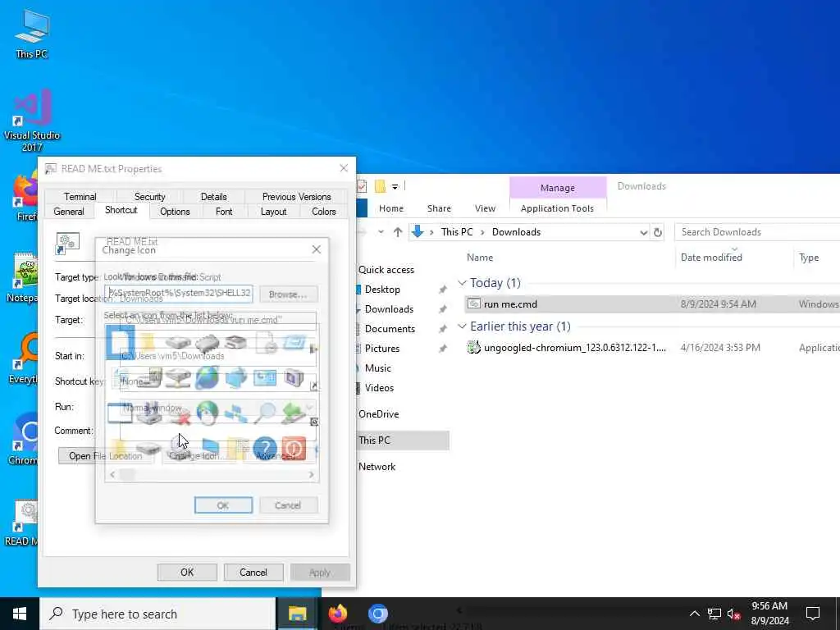840x630 pixels.
Task: Click the network status tray icon
Action: [714, 614]
